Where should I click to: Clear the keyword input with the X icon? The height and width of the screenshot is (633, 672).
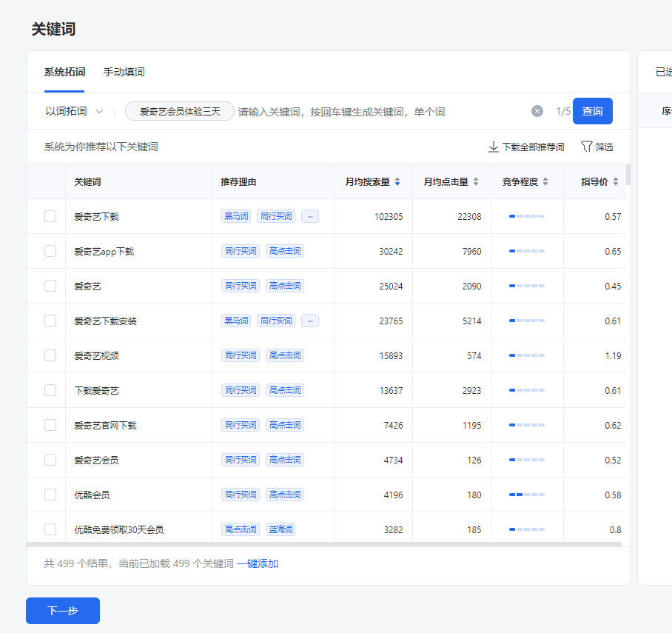click(x=537, y=112)
